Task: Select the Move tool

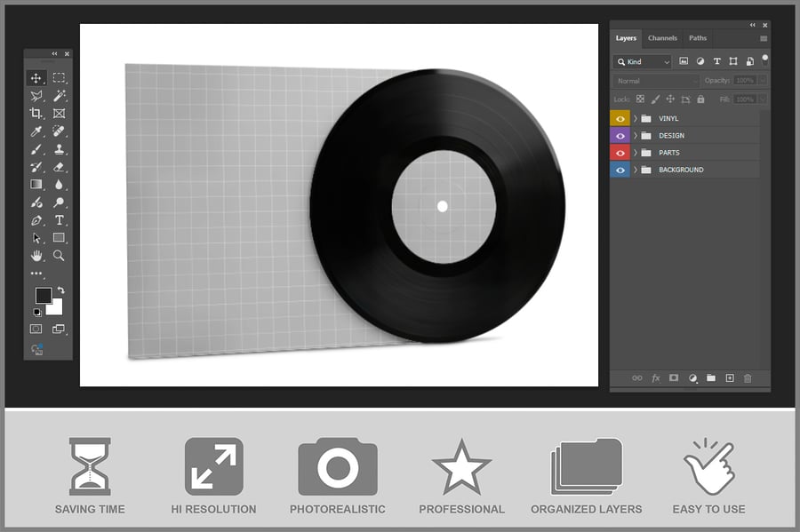Action: 36,78
